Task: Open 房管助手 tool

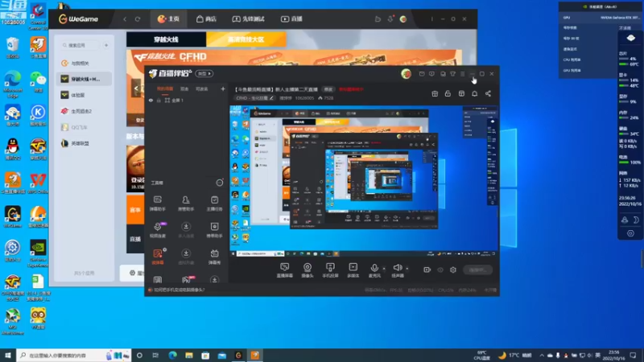Action: (x=186, y=204)
